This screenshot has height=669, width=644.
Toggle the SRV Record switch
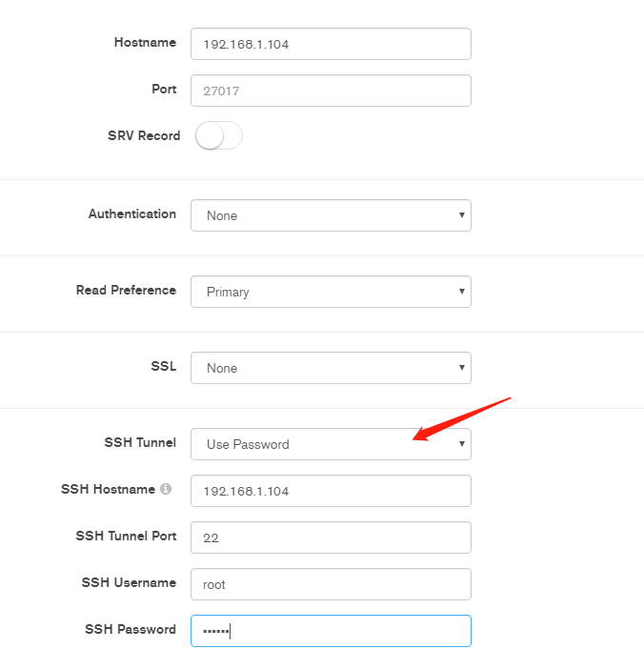pos(219,135)
